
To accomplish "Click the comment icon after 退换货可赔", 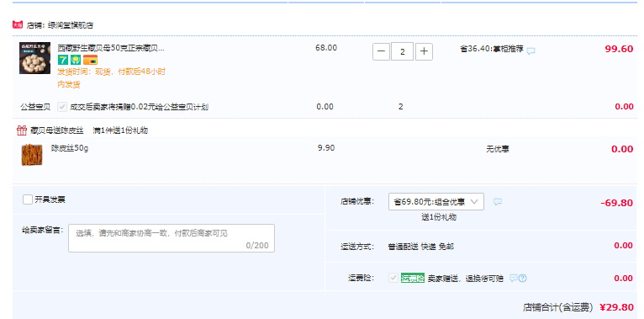I will [514, 279].
